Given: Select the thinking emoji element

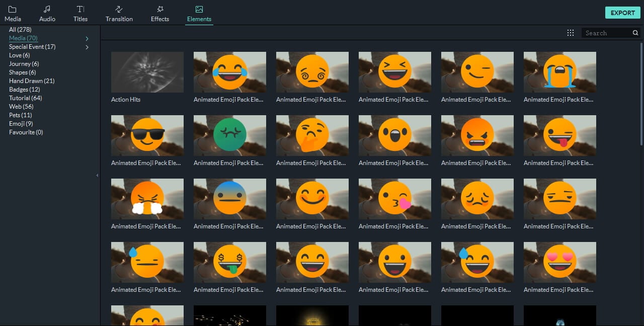Looking at the screenshot, I should click(x=312, y=135).
